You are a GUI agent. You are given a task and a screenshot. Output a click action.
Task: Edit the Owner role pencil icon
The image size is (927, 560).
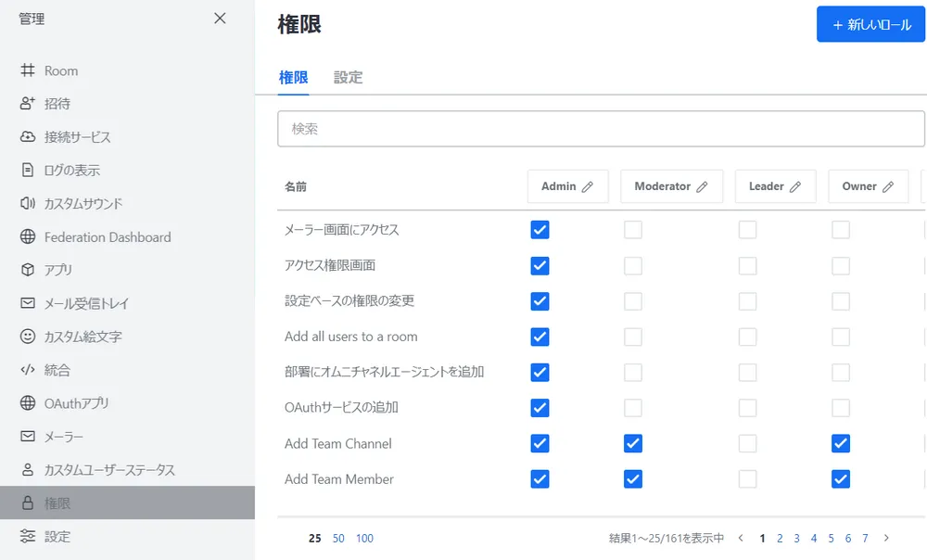point(888,187)
